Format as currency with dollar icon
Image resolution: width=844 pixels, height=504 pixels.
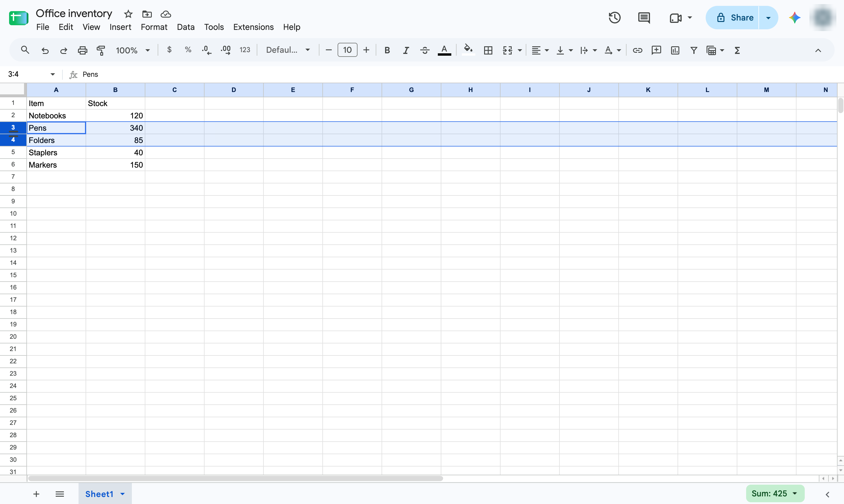tap(169, 50)
